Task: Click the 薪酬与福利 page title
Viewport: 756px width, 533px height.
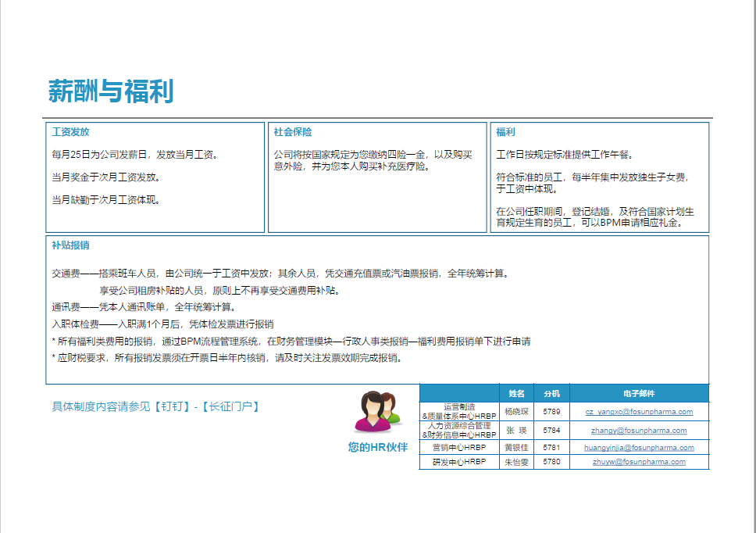Action: click(x=111, y=91)
